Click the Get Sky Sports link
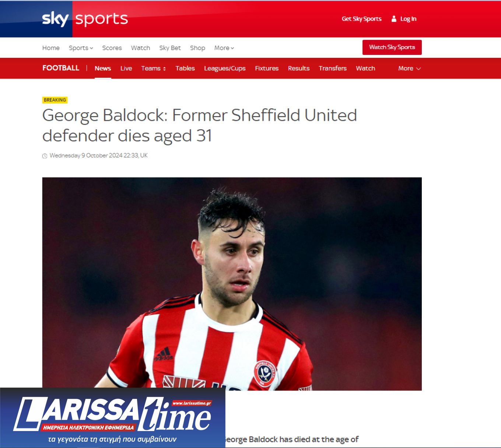Screen dimensions: 501x448 pos(362,19)
